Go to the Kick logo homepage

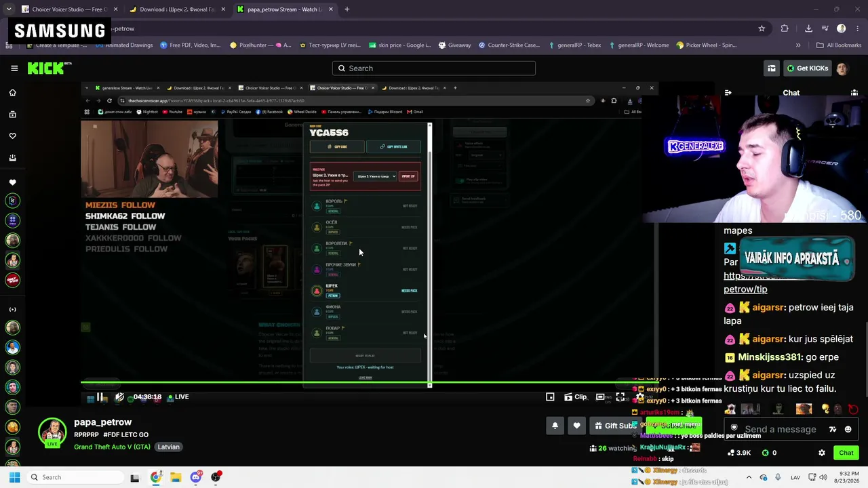49,68
